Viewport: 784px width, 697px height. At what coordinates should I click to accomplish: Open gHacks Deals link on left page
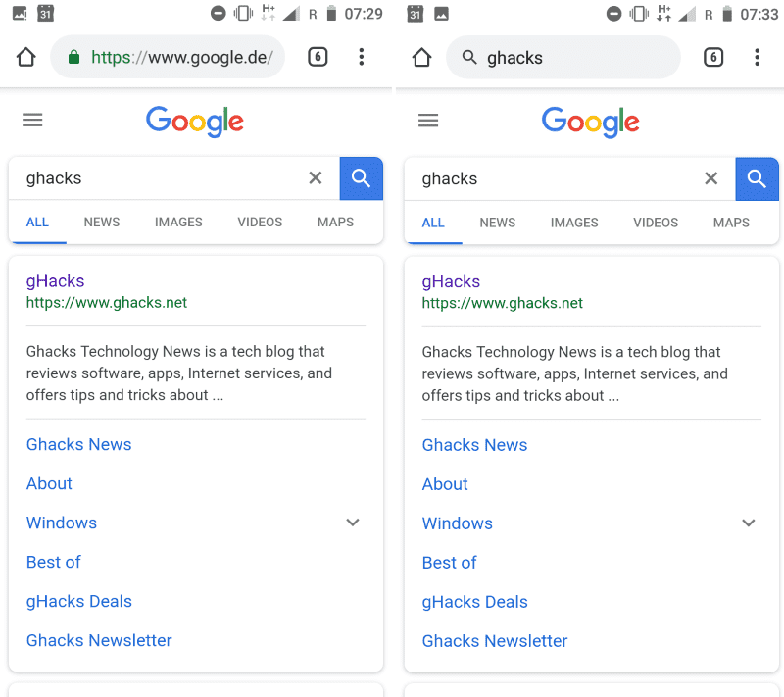[79, 601]
